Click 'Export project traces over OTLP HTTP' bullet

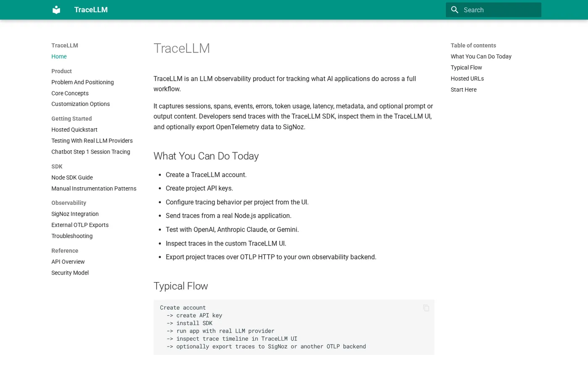point(271,257)
